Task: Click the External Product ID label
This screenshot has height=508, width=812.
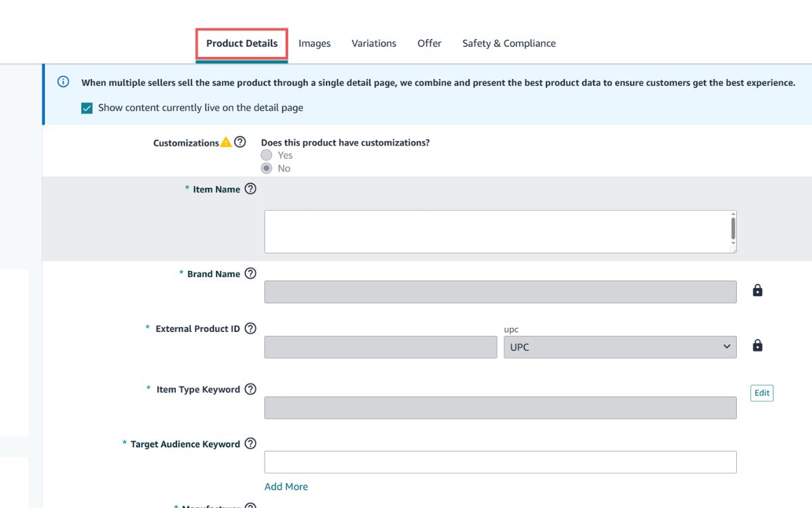Action: click(x=198, y=329)
